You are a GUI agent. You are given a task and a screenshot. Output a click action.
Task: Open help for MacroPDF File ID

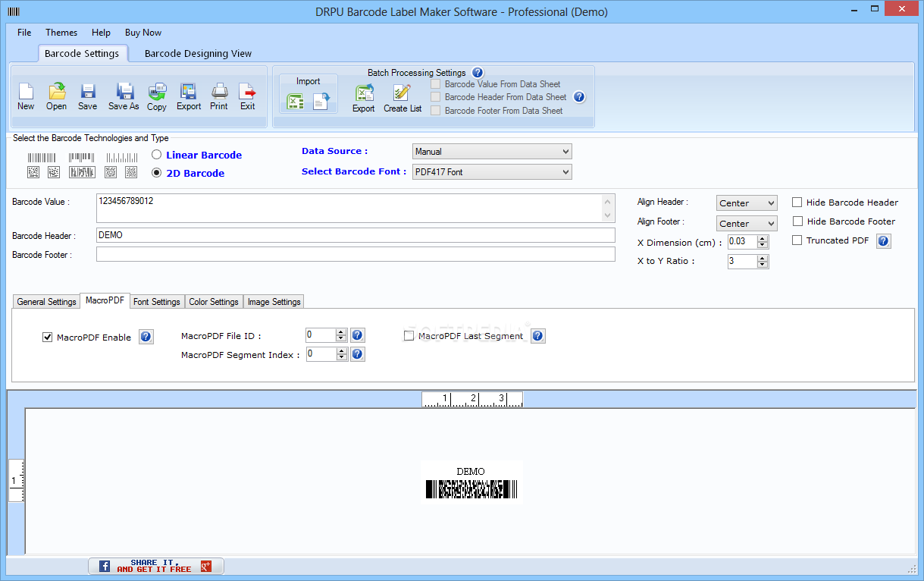pos(359,335)
